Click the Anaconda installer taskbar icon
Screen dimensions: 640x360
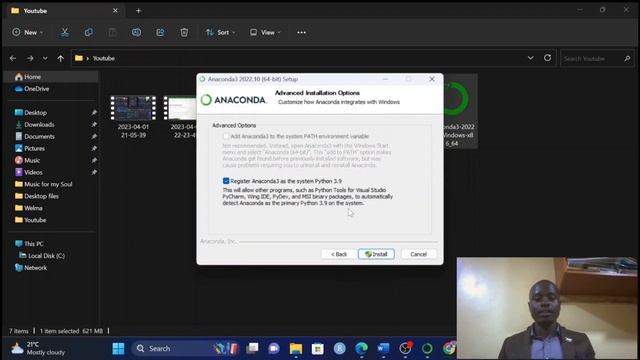(427, 348)
